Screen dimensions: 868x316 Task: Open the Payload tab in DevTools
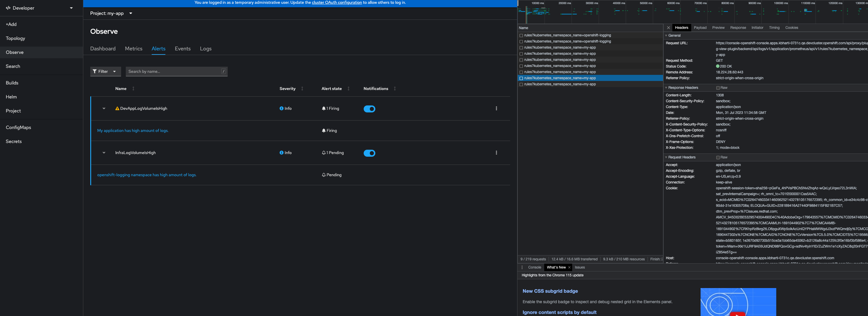pos(700,28)
